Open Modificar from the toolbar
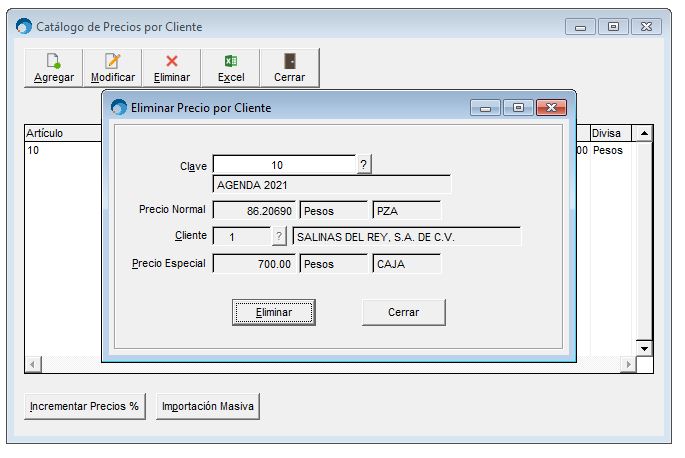This screenshot has width=685, height=458. coord(113,68)
